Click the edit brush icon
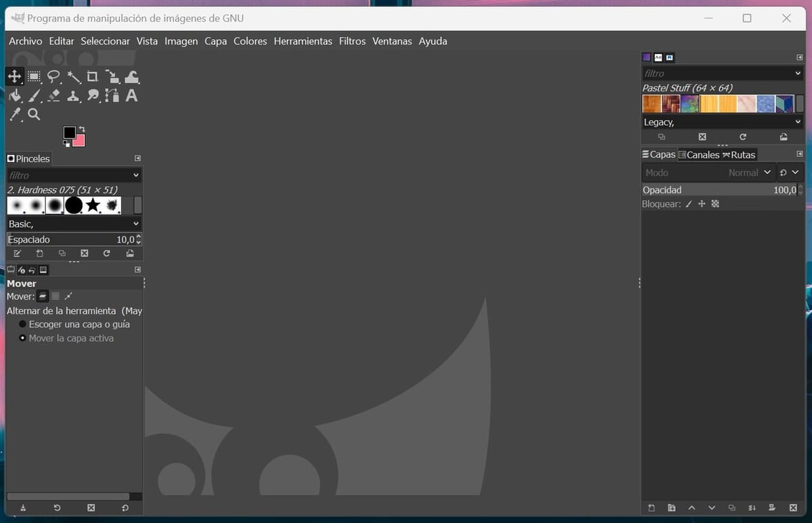 tap(18, 254)
